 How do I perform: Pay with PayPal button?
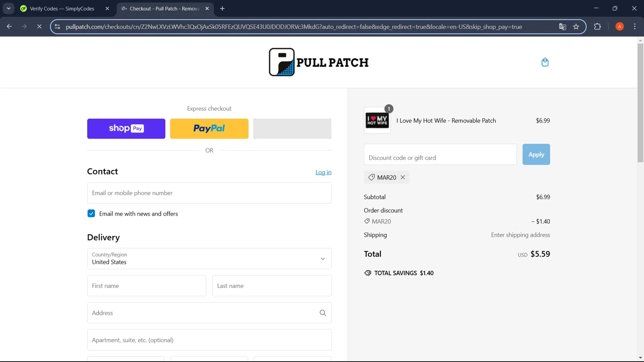coord(209,129)
